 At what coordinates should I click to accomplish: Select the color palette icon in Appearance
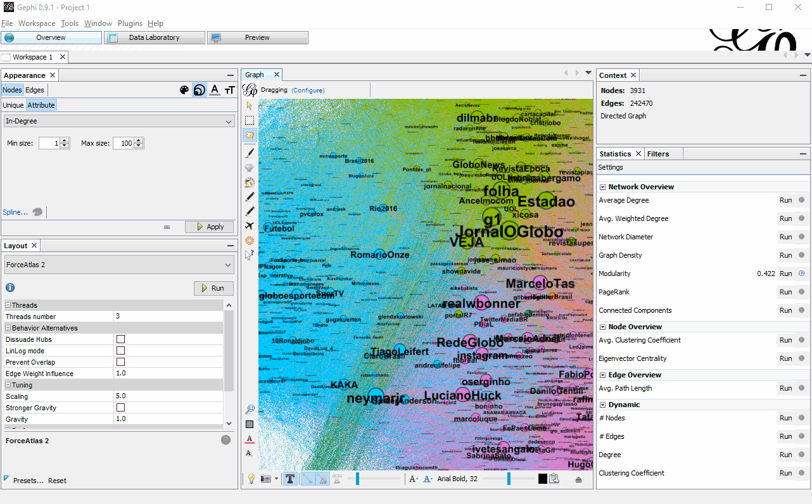tap(184, 90)
